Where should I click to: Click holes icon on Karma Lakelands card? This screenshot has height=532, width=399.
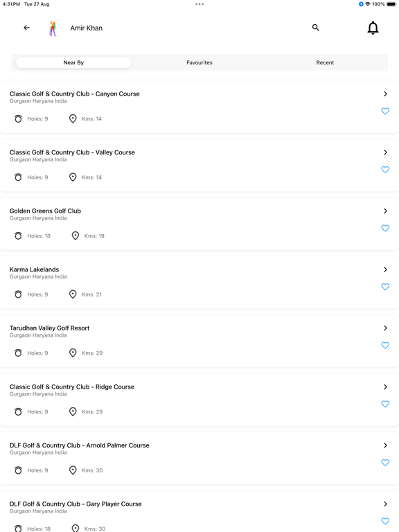pos(18,294)
